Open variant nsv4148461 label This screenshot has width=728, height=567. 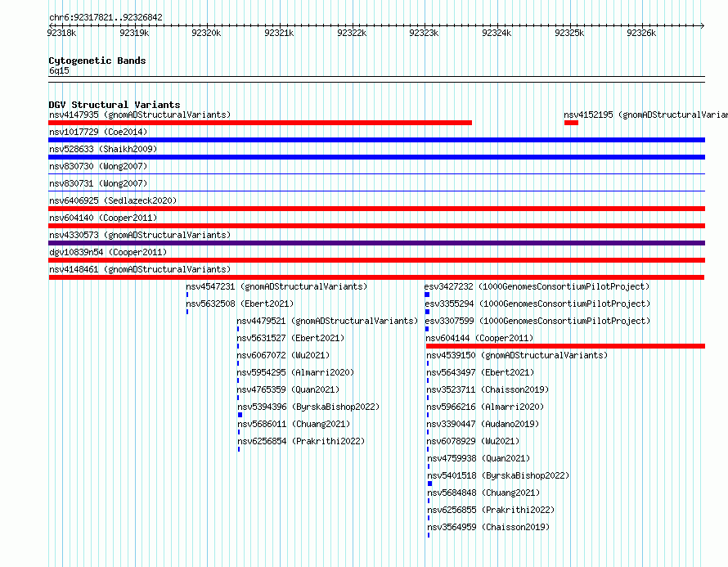140,269
